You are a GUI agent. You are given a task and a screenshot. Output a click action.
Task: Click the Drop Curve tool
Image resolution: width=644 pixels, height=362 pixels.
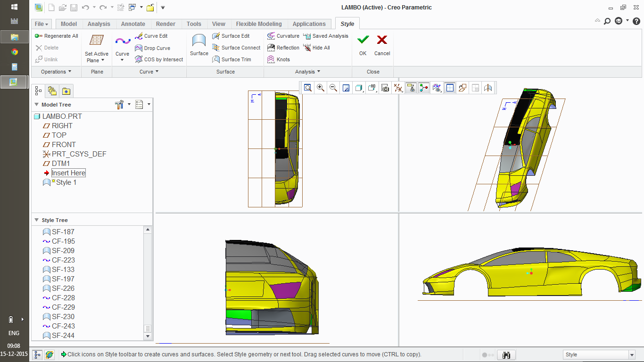coord(153,48)
